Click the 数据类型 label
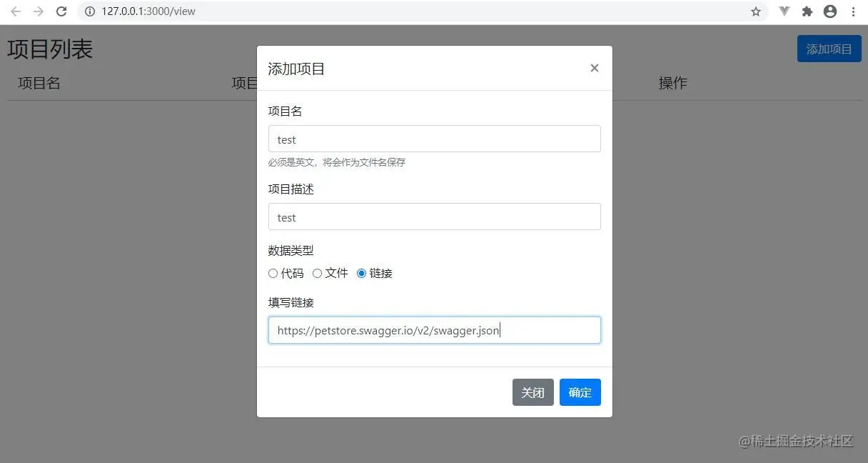 291,251
